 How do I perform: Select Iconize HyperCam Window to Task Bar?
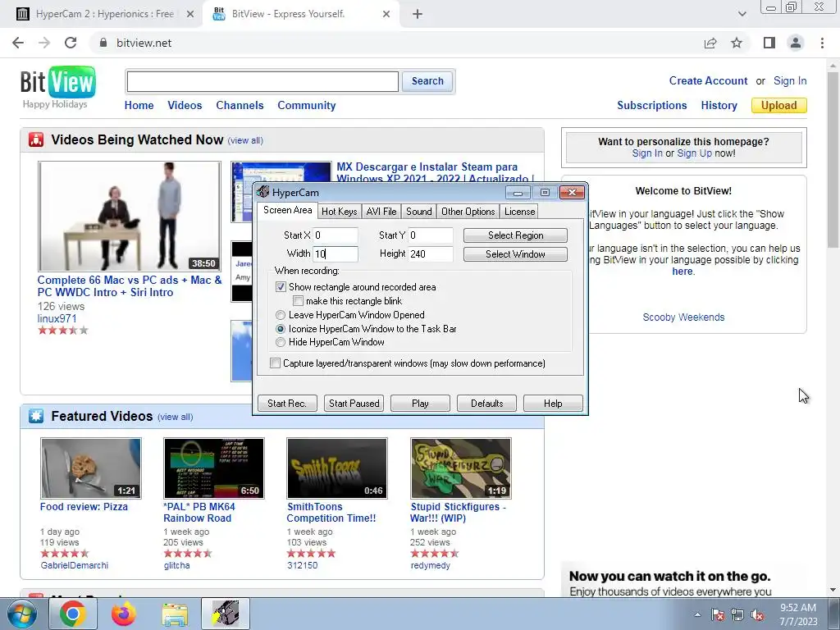(281, 329)
